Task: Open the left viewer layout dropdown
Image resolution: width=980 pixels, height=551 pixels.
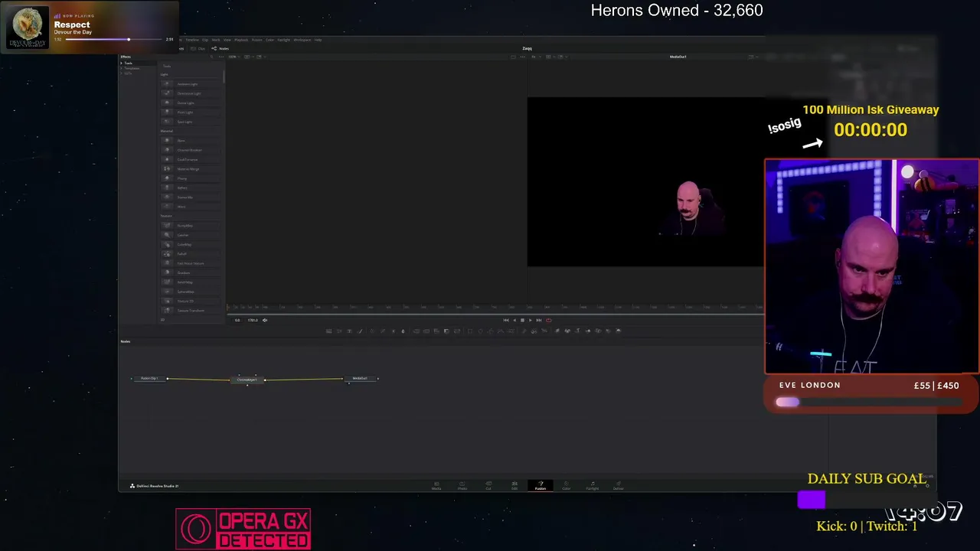Action: coord(248,57)
